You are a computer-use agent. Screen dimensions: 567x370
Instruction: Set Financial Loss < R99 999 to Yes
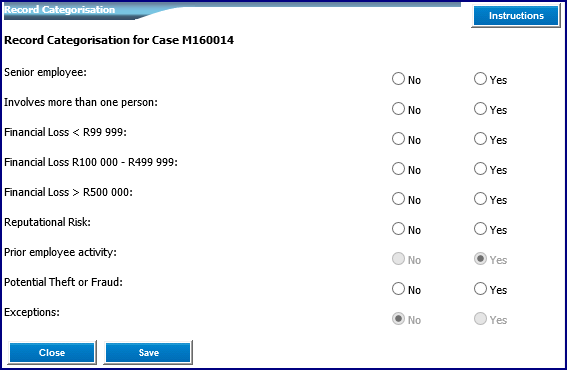tap(480, 139)
